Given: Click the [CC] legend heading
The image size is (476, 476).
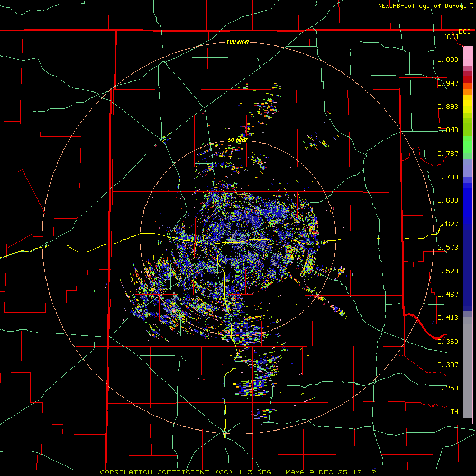Looking at the screenshot, I should click(x=452, y=36).
